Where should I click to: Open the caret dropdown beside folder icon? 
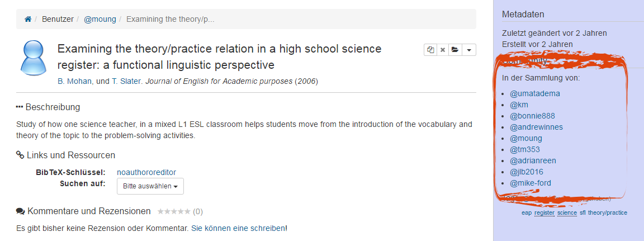[x=469, y=50]
